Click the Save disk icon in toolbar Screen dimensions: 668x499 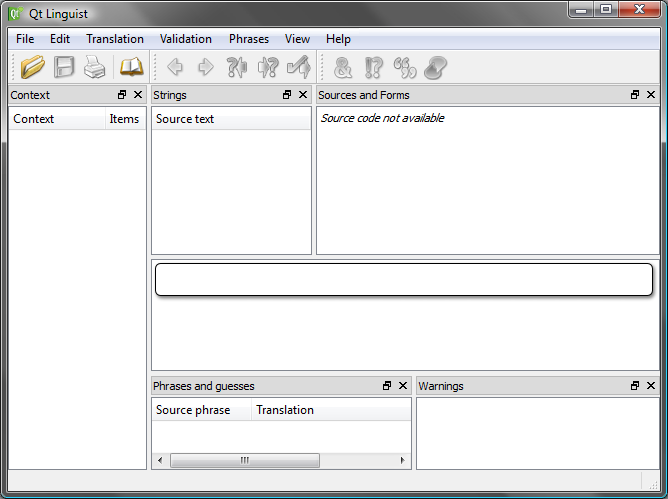coord(64,68)
